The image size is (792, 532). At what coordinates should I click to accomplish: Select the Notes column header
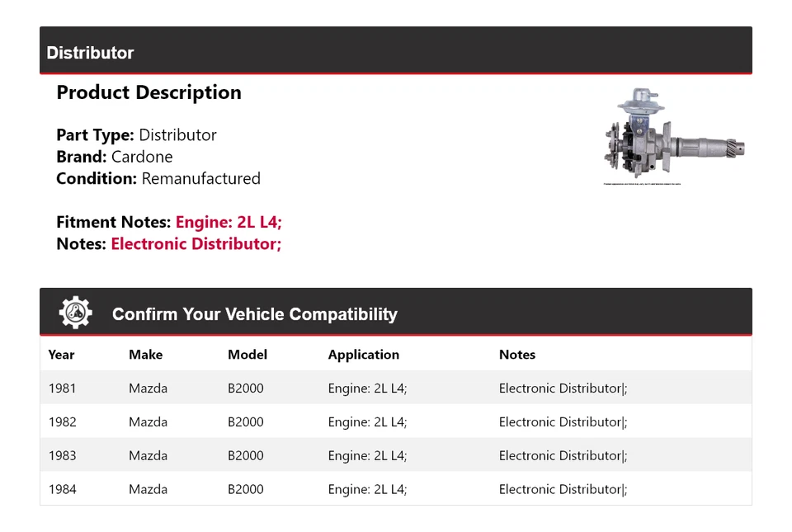[x=517, y=355]
